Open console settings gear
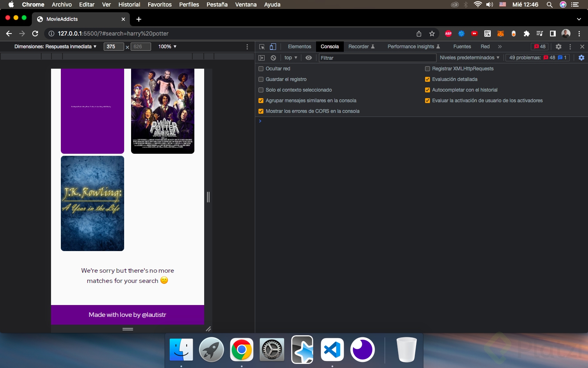Viewport: 588px width, 368px height. pos(581,58)
